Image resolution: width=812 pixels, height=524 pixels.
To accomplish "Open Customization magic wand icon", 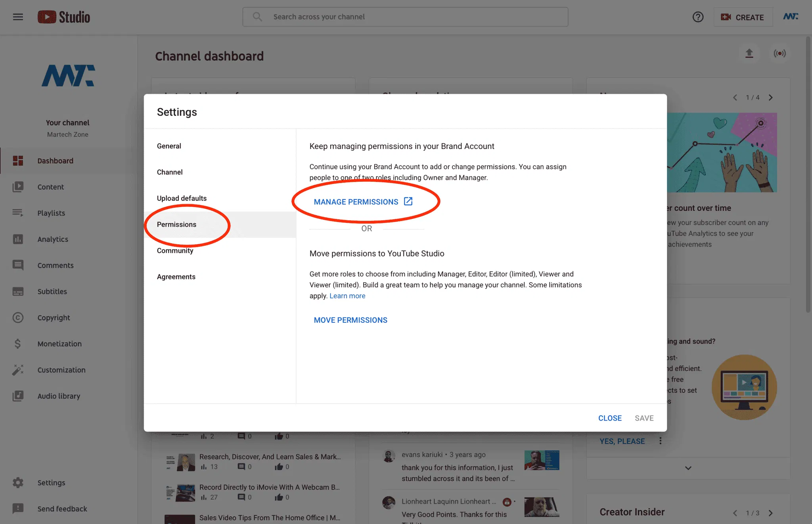I will (x=18, y=370).
